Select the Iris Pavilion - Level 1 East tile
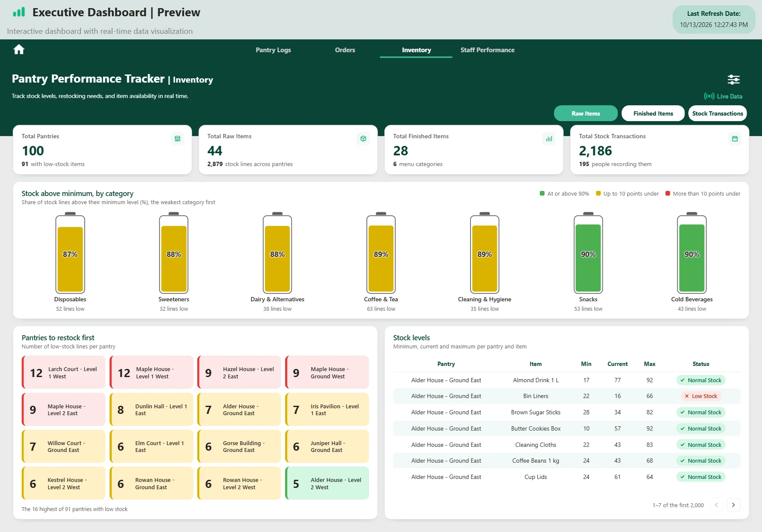This screenshot has width=762, height=532. coord(327,410)
